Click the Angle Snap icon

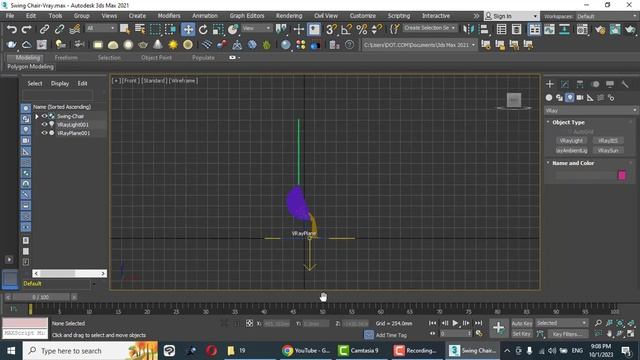point(347,29)
